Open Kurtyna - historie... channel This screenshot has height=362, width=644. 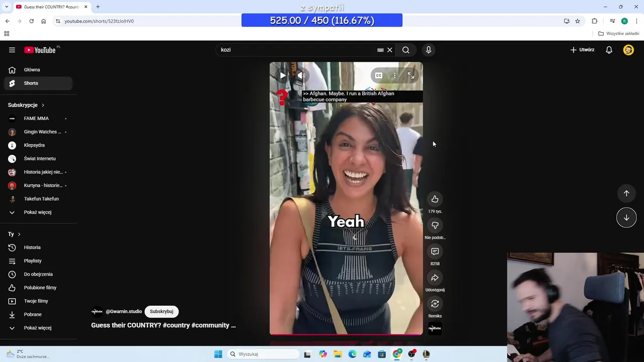tap(38, 186)
